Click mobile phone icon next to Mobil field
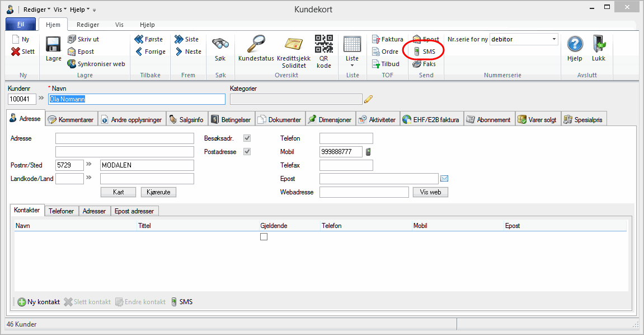Viewport: 644px width, 335px height. coord(368,152)
